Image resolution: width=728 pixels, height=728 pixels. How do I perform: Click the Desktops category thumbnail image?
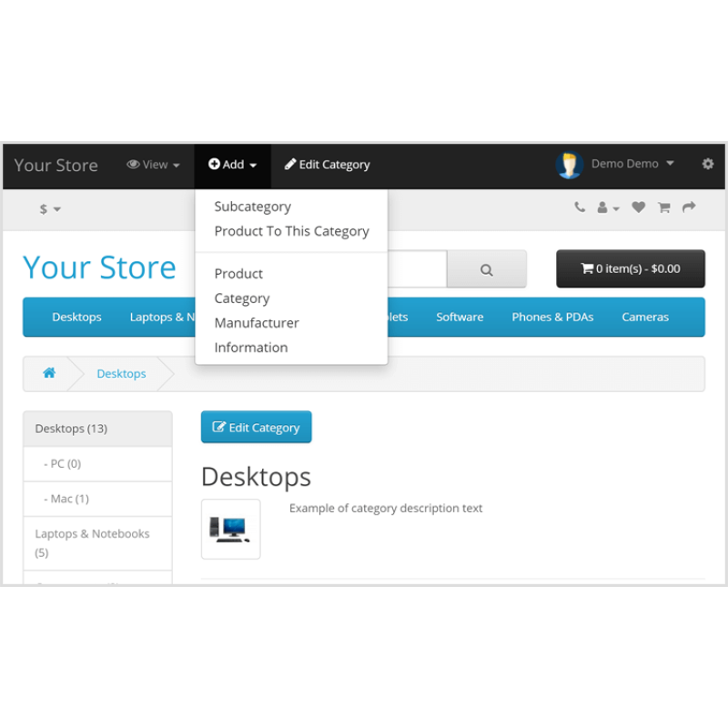coord(230,529)
